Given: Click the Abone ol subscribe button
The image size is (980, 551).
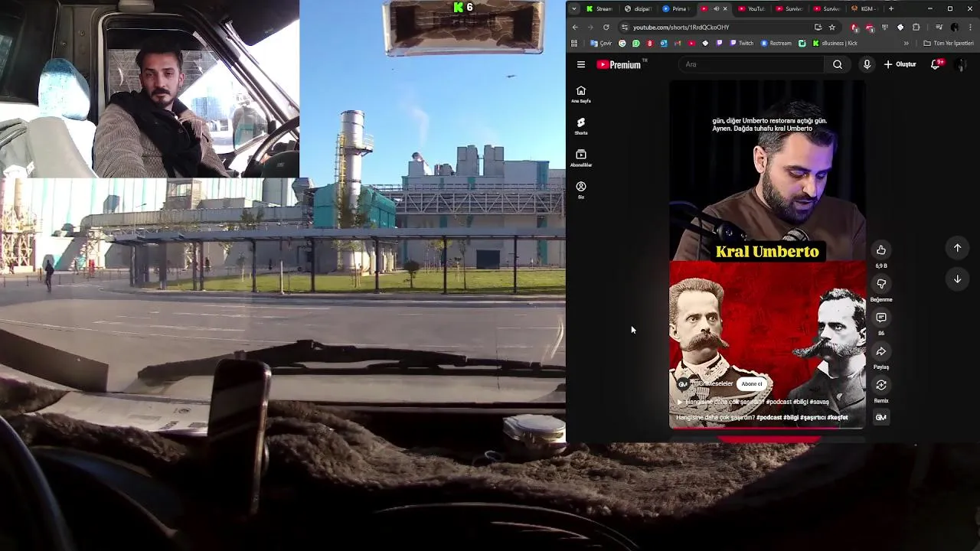Looking at the screenshot, I should click(751, 383).
